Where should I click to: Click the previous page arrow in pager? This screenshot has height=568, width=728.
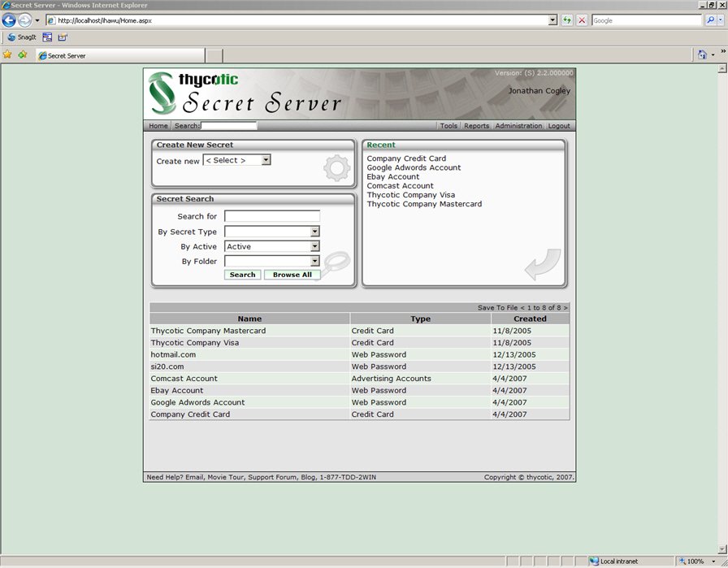(x=522, y=307)
